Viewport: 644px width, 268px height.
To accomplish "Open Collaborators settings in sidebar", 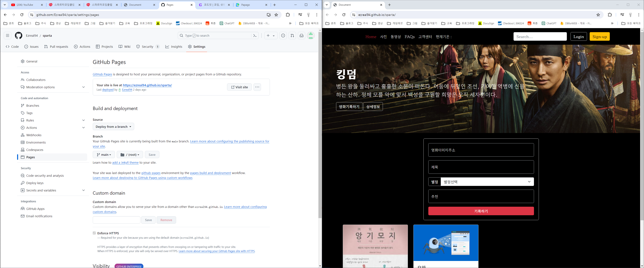I will [x=36, y=80].
